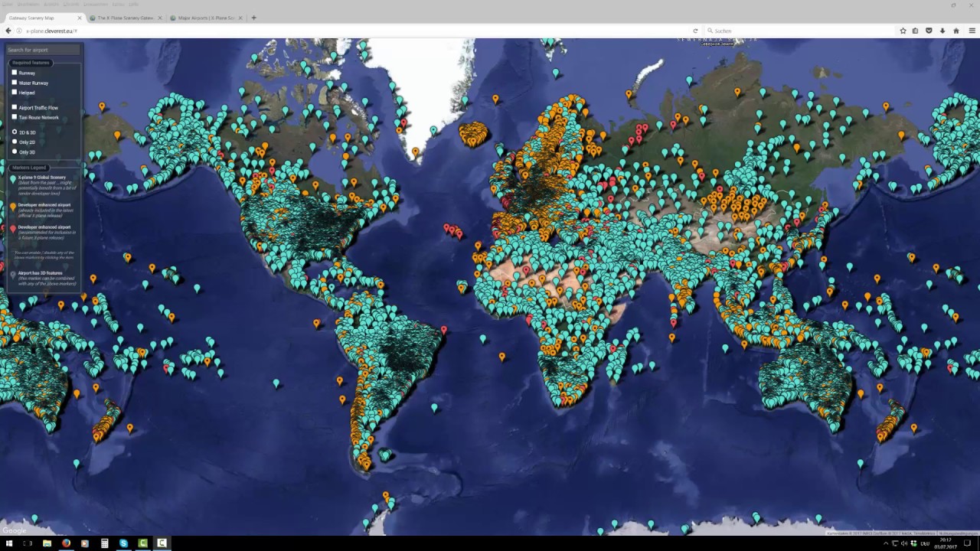This screenshot has height=551, width=980.
Task: Go back with the browser back arrow
Action: pos(8,31)
